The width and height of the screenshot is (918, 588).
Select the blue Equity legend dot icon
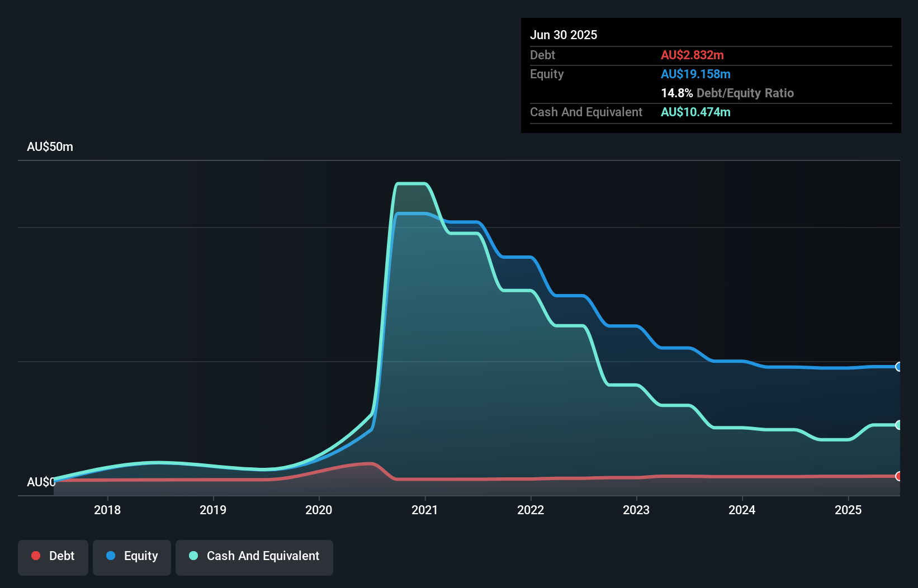click(x=110, y=556)
